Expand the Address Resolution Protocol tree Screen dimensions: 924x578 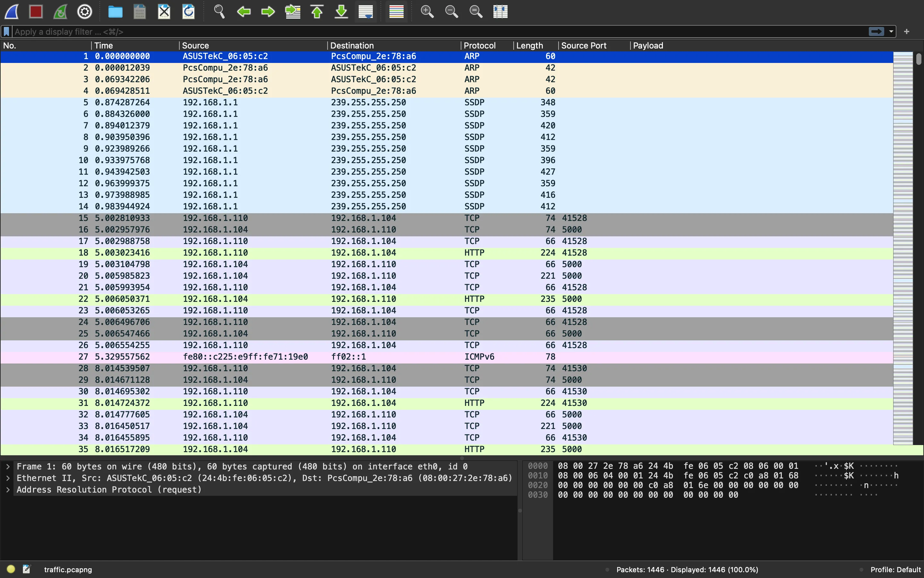click(x=8, y=489)
